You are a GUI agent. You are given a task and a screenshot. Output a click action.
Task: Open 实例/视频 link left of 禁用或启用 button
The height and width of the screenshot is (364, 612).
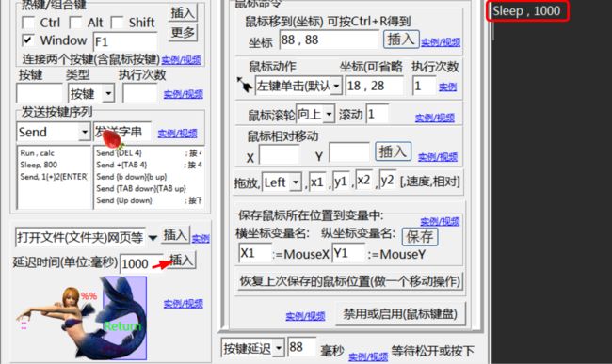coord(305,316)
